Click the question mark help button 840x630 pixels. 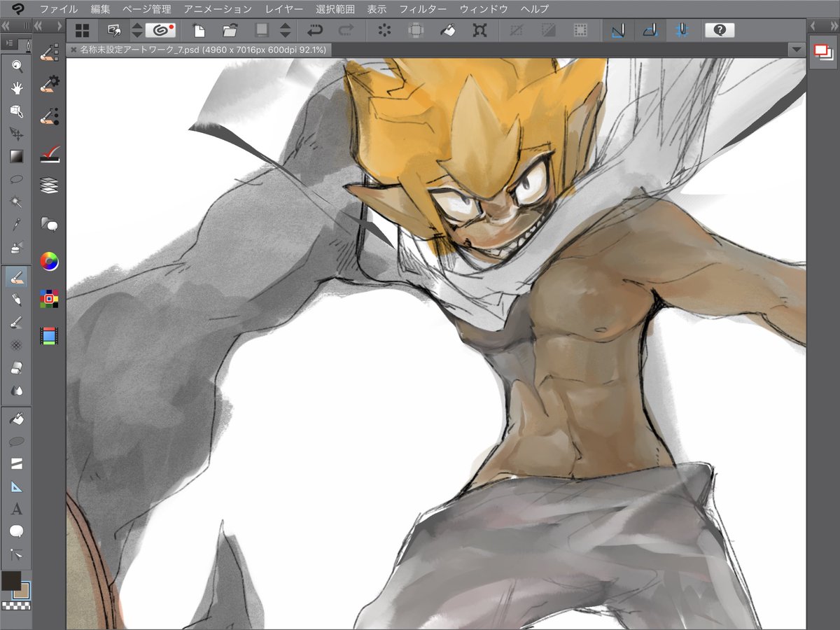720,30
